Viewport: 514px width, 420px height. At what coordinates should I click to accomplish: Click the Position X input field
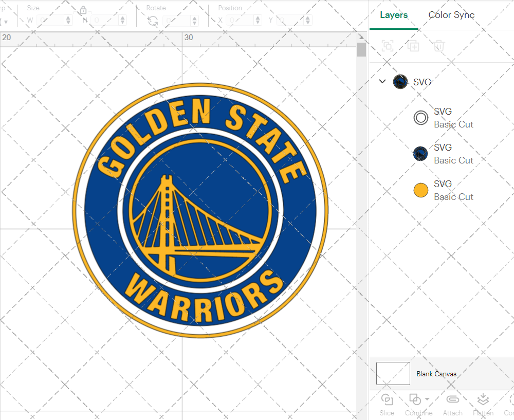(240, 21)
